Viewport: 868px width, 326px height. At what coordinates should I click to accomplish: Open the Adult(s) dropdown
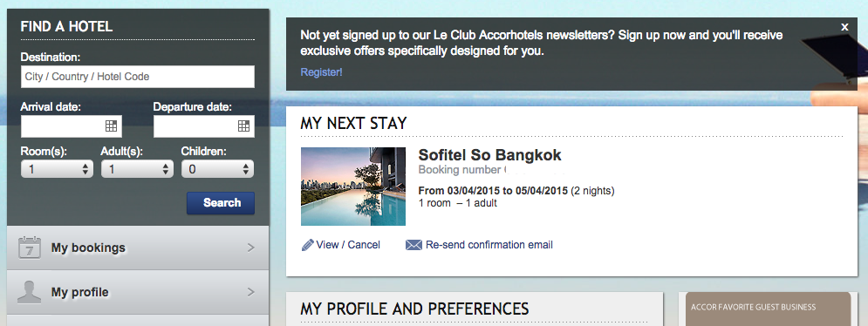click(137, 169)
